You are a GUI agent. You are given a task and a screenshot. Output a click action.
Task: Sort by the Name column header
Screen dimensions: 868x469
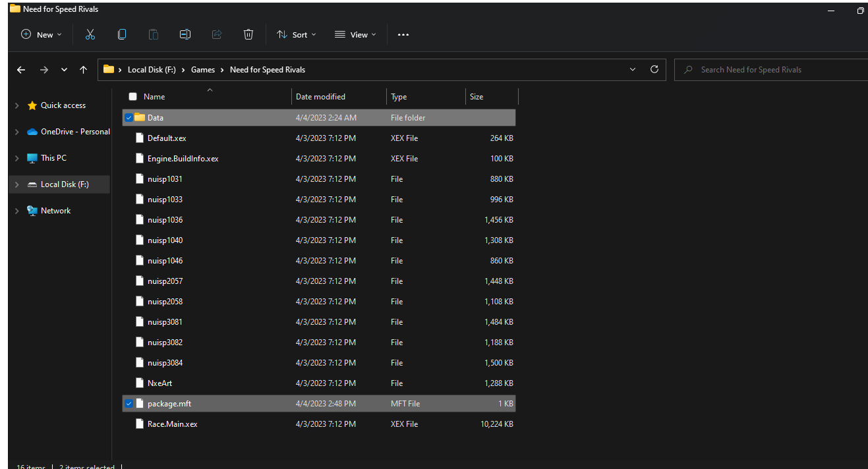pos(154,97)
